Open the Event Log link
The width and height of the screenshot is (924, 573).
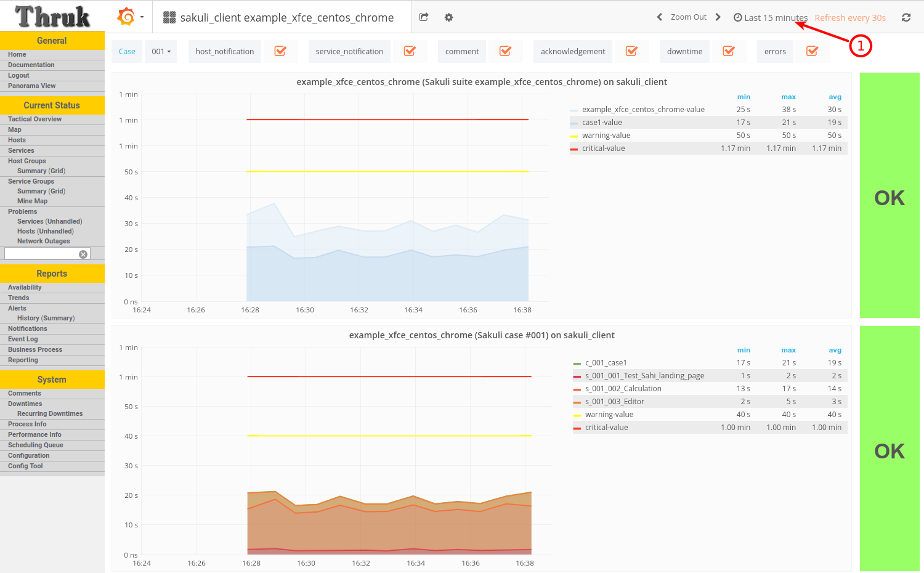pyautogui.click(x=23, y=339)
